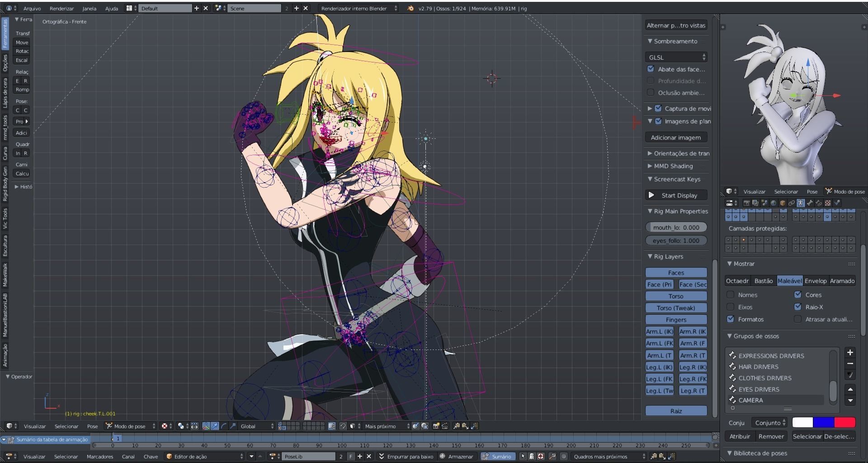
Task: Select the rotate manipulator arc icon
Action: (223, 426)
